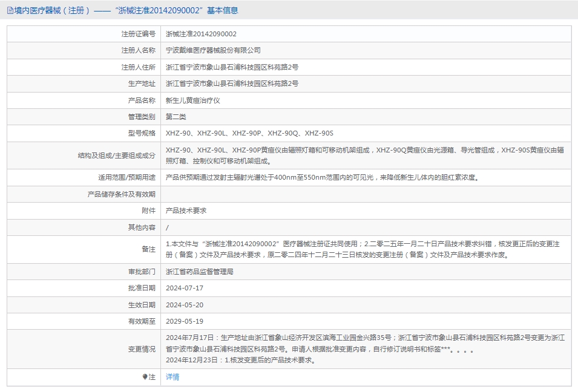Select the product name 新生儿黄疸治疗仪
578x392 pixels.
click(x=192, y=100)
